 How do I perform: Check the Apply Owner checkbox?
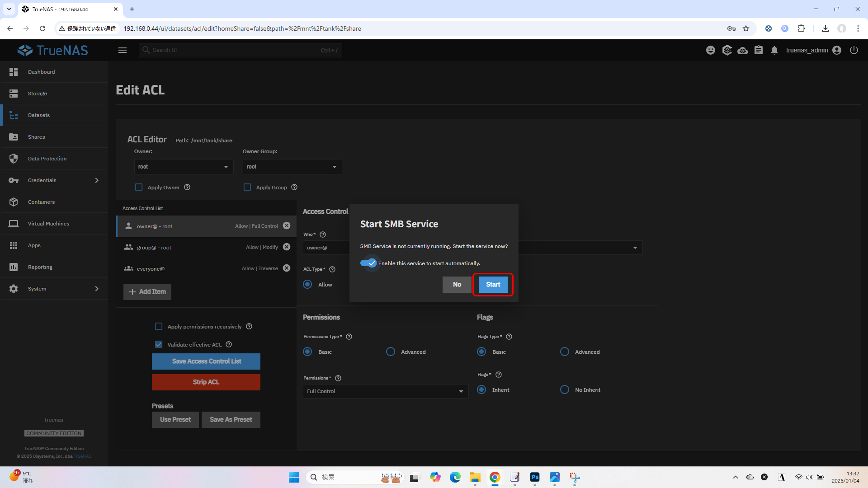tap(139, 188)
